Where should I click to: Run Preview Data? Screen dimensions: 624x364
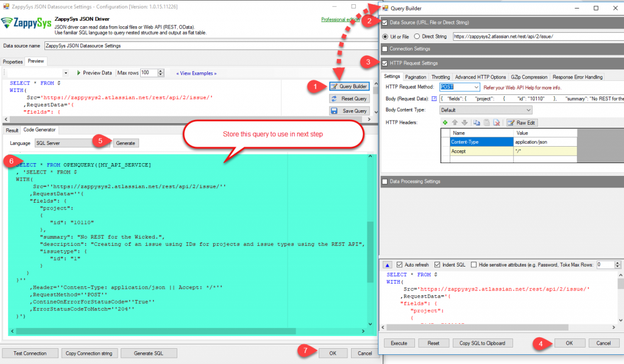pos(94,73)
